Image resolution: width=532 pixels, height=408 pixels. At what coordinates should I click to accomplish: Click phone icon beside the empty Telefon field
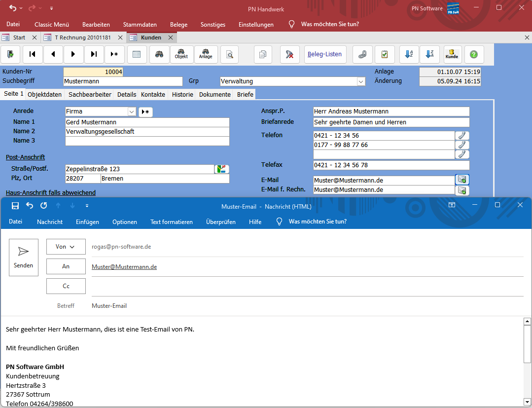462,154
